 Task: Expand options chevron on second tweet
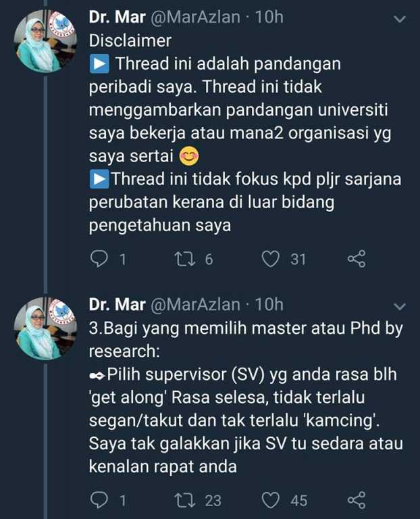400,307
